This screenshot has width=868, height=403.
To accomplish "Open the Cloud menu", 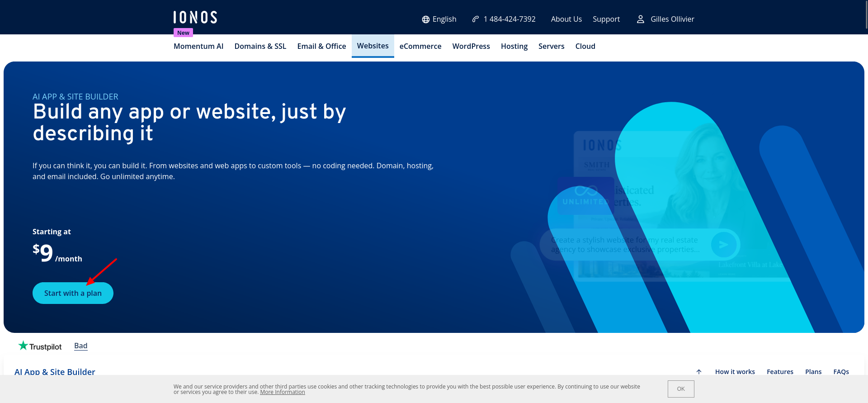I will pos(585,46).
